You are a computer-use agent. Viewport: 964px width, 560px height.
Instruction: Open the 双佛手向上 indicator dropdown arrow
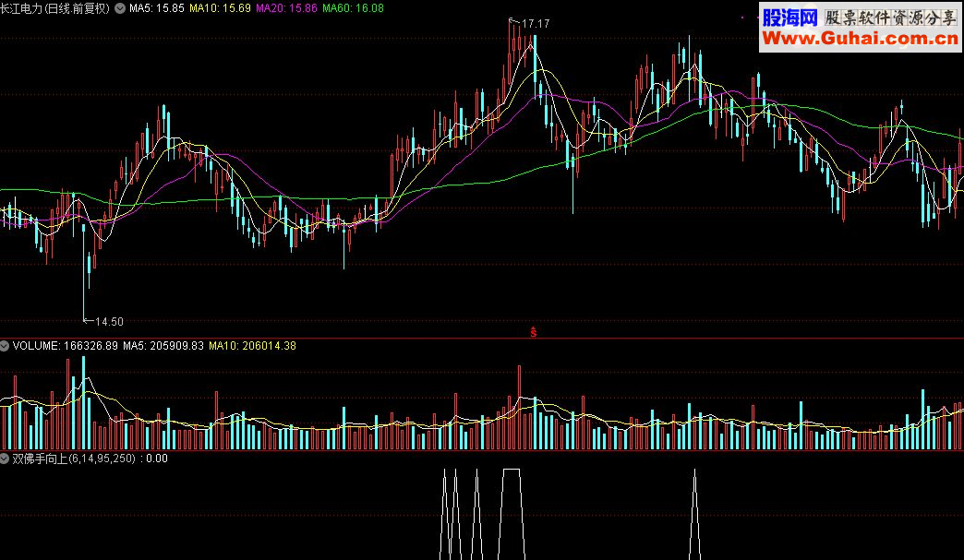5,459
